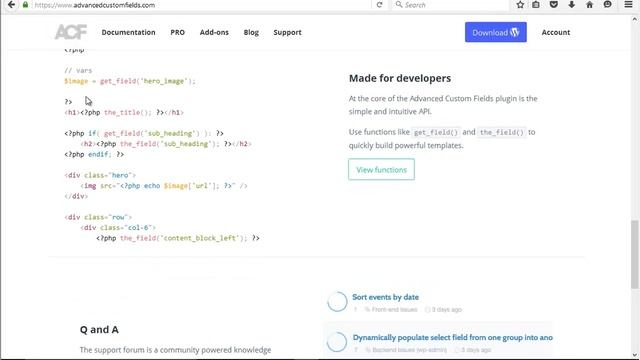Click the get_field() inline code text

coord(436,132)
